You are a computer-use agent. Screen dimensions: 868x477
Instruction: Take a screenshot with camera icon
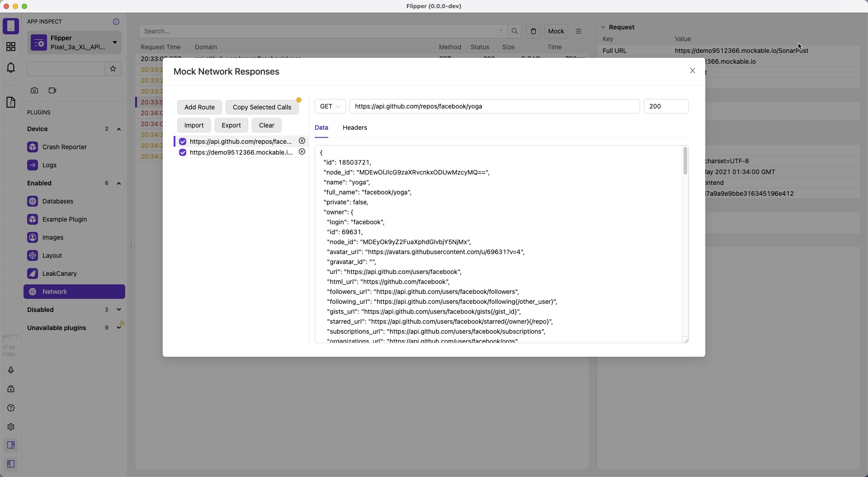[34, 90]
